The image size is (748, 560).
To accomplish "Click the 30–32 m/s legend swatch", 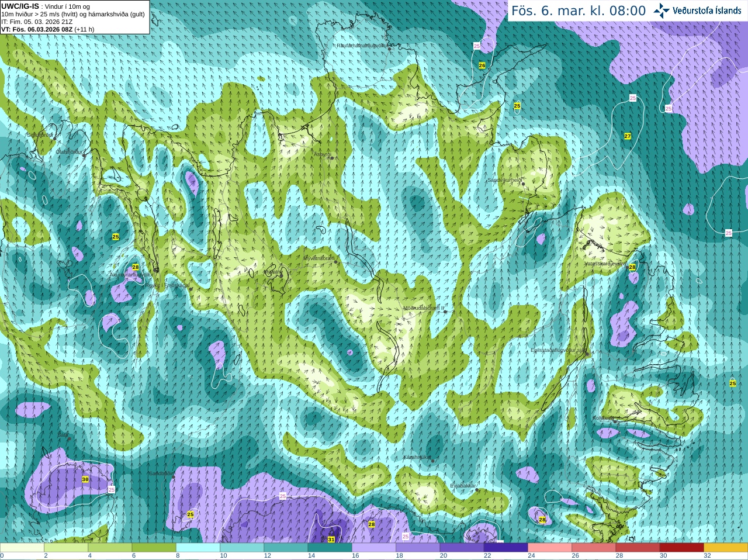I will point(681,548).
